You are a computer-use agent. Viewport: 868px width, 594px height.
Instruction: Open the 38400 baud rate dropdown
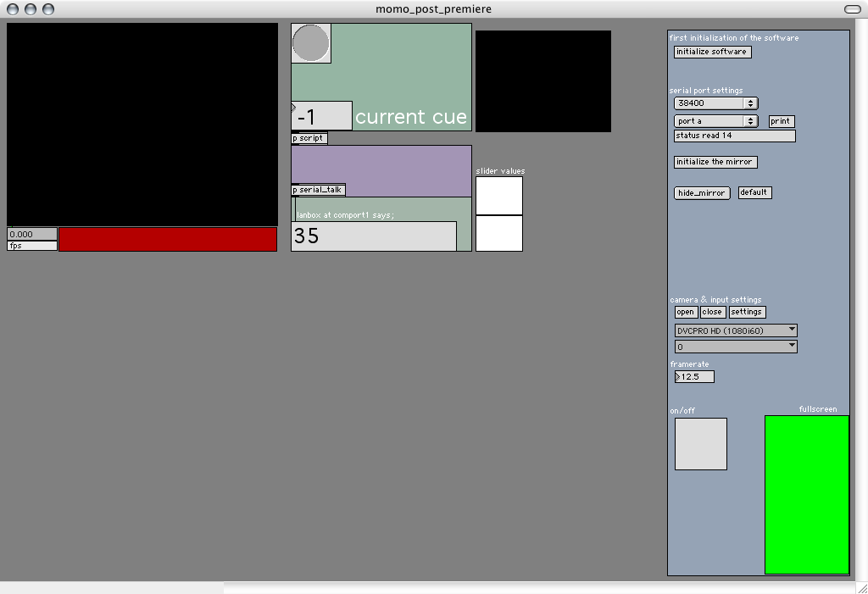715,103
